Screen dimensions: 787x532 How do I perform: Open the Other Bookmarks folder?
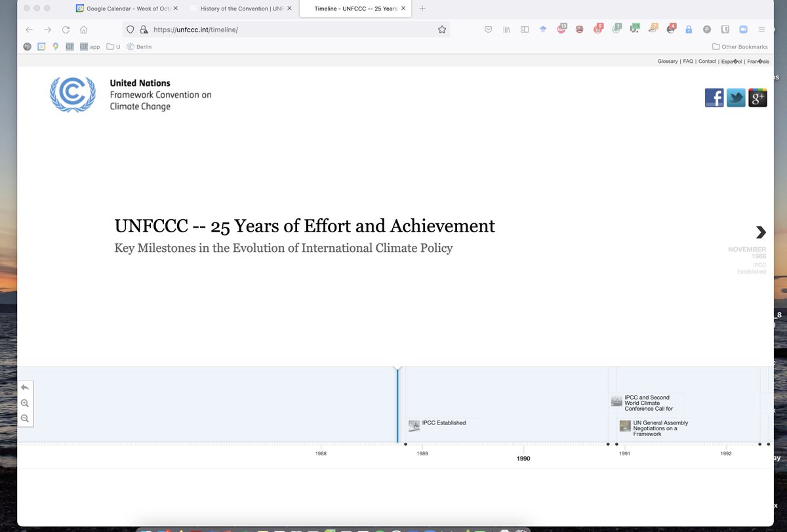[739, 47]
